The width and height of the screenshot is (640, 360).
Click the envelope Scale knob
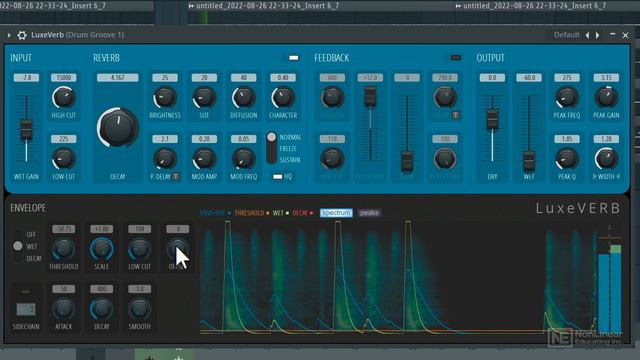(x=102, y=249)
